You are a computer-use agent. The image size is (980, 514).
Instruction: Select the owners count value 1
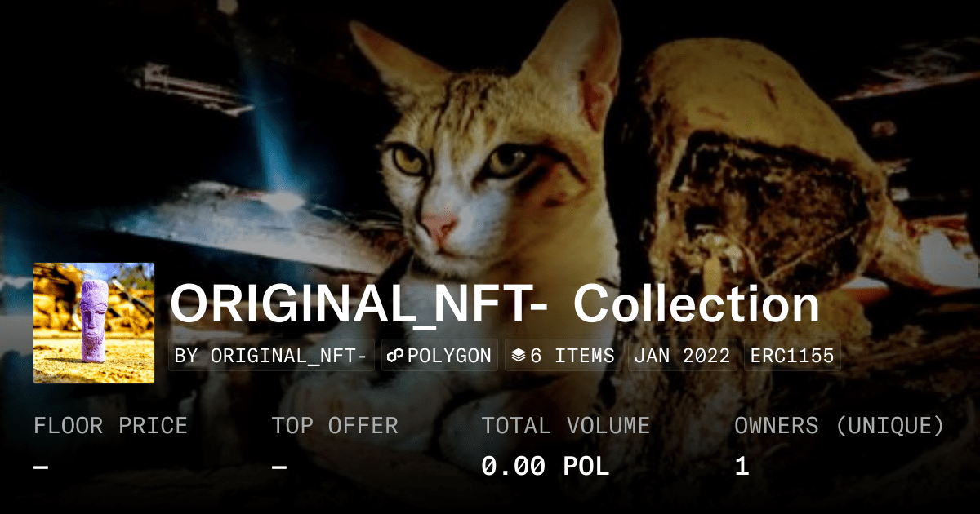click(742, 467)
